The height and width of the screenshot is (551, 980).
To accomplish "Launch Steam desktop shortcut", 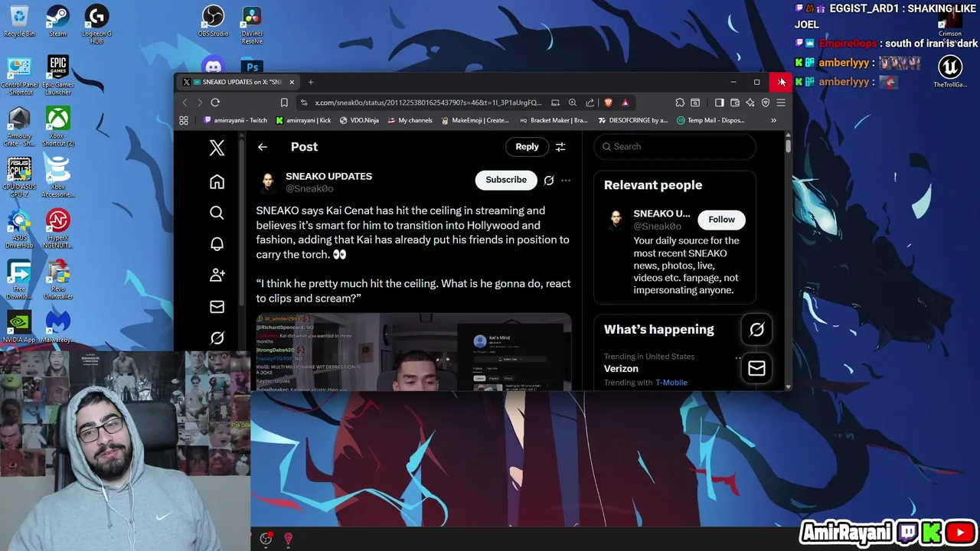I will click(57, 21).
